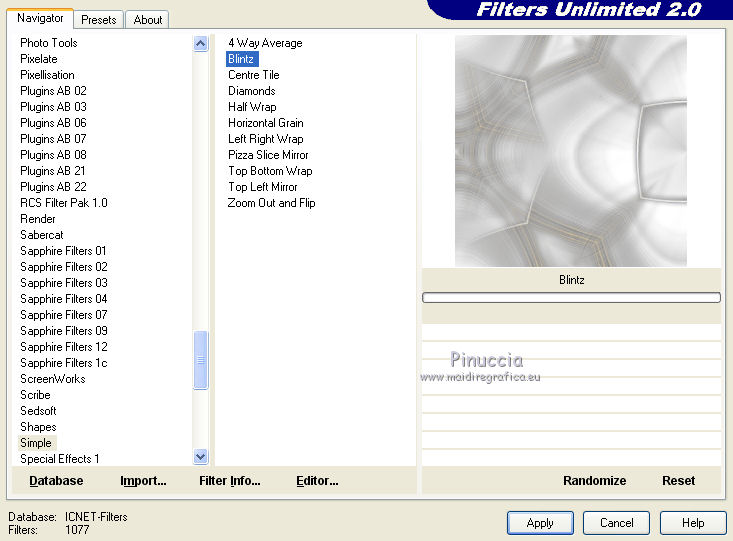Click the category list scroll down arrow
The height and width of the screenshot is (541, 733).
point(201,456)
